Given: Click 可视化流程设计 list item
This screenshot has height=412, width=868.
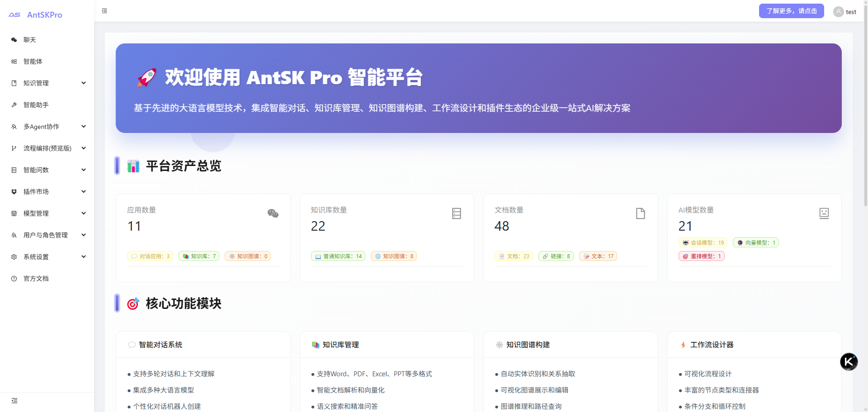Looking at the screenshot, I should [708, 374].
